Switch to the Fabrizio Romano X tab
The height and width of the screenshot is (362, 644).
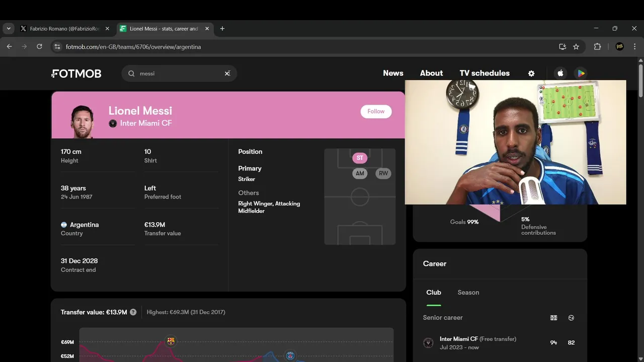coord(65,29)
